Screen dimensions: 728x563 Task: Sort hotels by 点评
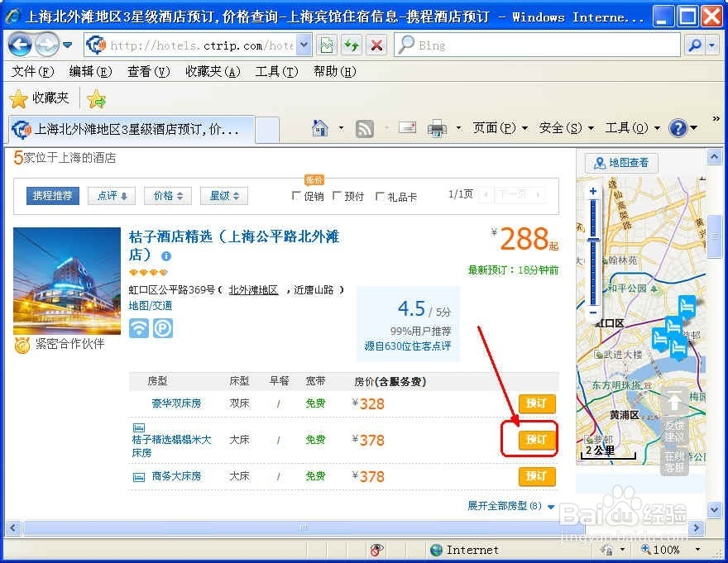pos(112,196)
